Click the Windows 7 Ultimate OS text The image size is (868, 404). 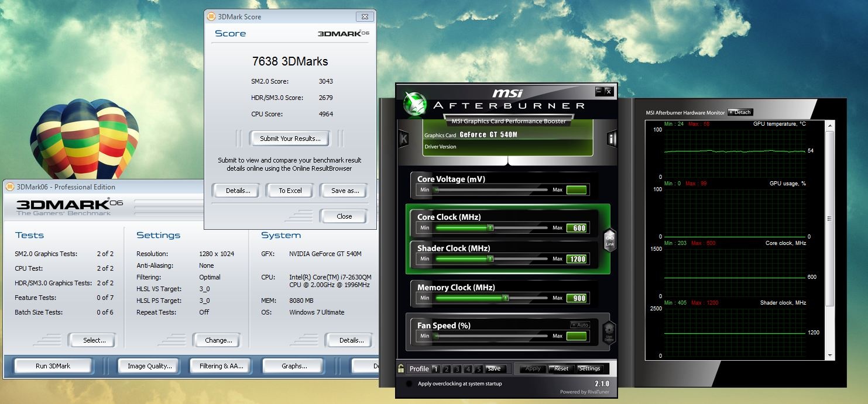click(x=317, y=312)
